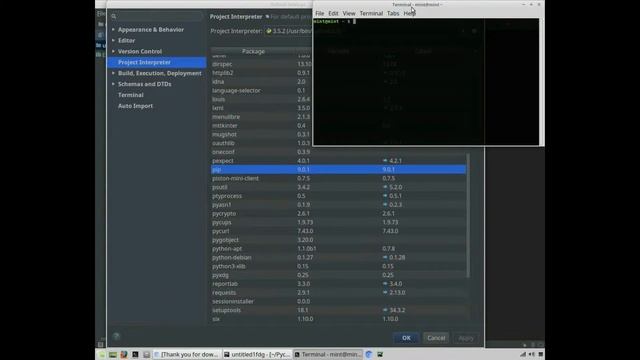Open the network indicator in system tray

point(523,354)
